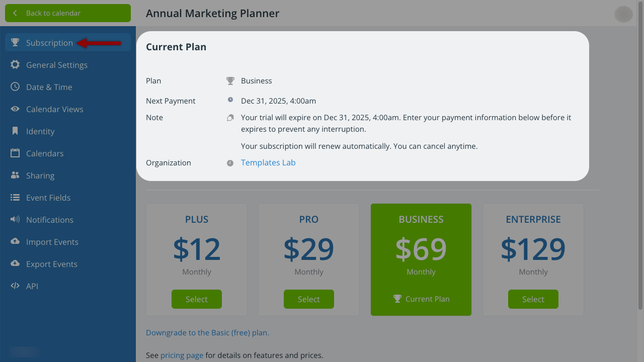Click the Notifications speaker icon
Image resolution: width=644 pixels, height=362 pixels.
(x=15, y=220)
